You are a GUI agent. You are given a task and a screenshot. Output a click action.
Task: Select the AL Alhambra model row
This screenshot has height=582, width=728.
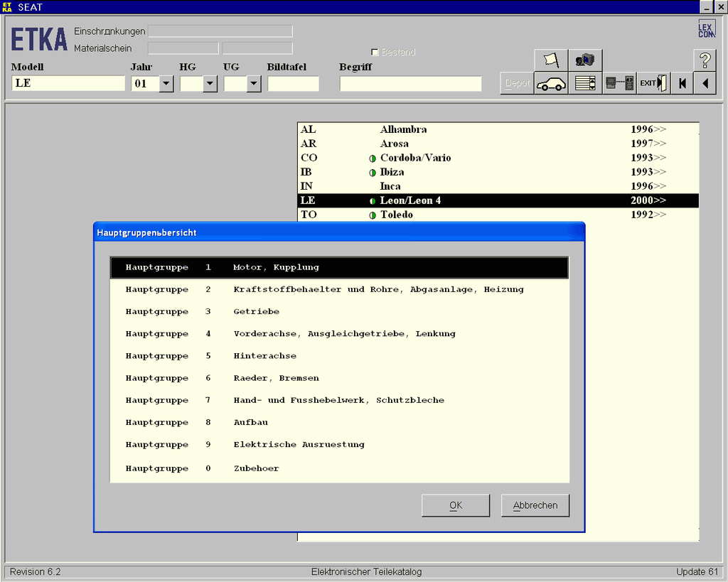pyautogui.click(x=498, y=129)
